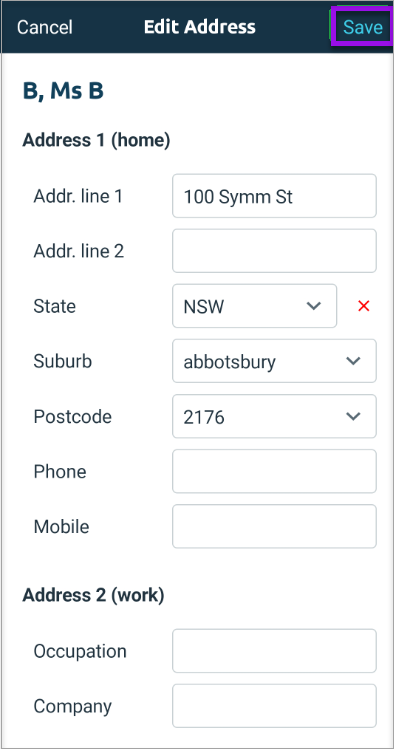The height and width of the screenshot is (749, 394).
Task: Click the Postcode label
Action: pyautogui.click(x=73, y=417)
